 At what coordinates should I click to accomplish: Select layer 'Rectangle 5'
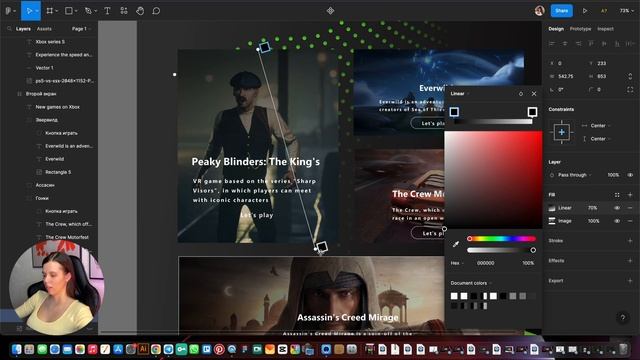pyautogui.click(x=58, y=172)
